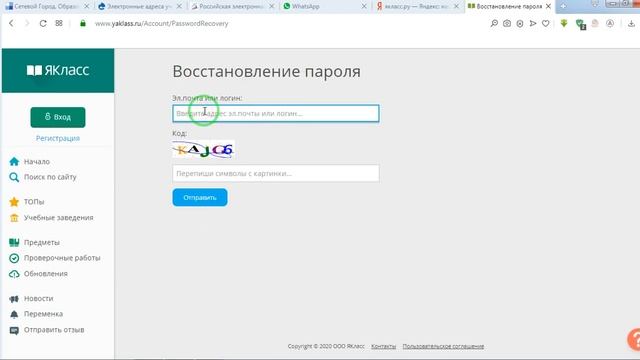This screenshot has height=360, width=640.
Task: Click the Поиск по сайту magnifier icon
Action: tap(14, 177)
